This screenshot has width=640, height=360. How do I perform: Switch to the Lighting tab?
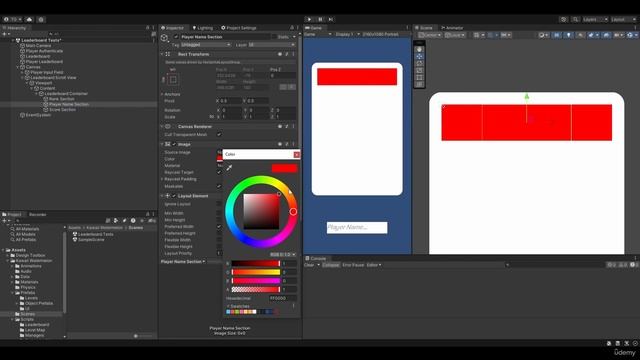click(x=203, y=28)
